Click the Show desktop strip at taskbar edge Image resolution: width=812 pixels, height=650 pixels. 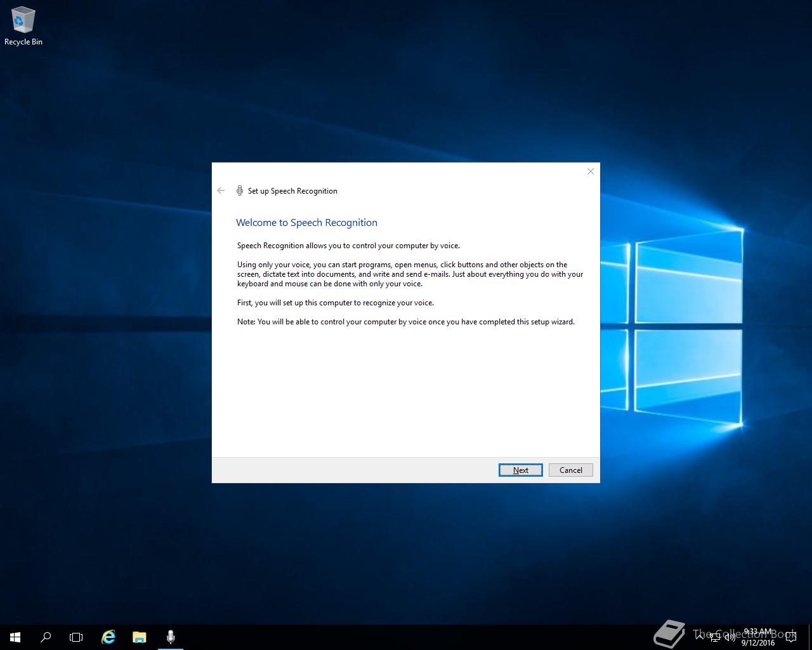coord(810,637)
